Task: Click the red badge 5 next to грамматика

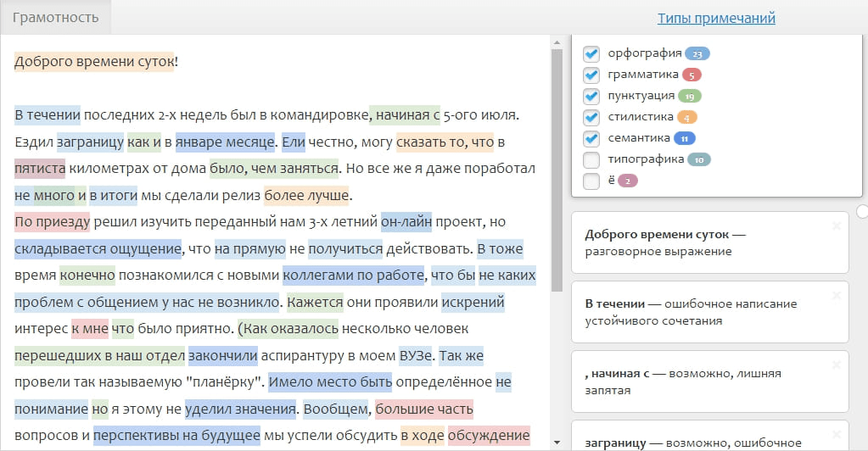Action: 692,75
